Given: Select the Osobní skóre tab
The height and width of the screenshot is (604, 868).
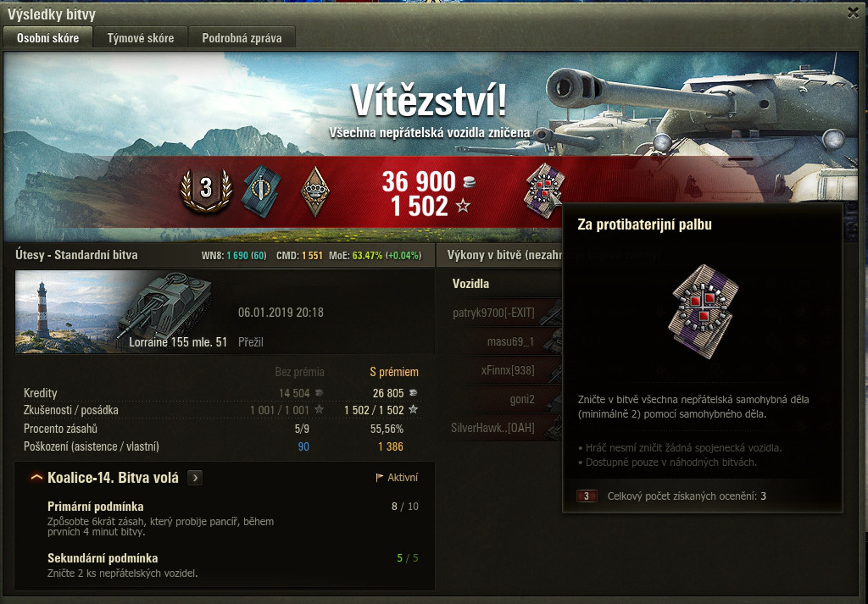Looking at the screenshot, I should tap(47, 37).
